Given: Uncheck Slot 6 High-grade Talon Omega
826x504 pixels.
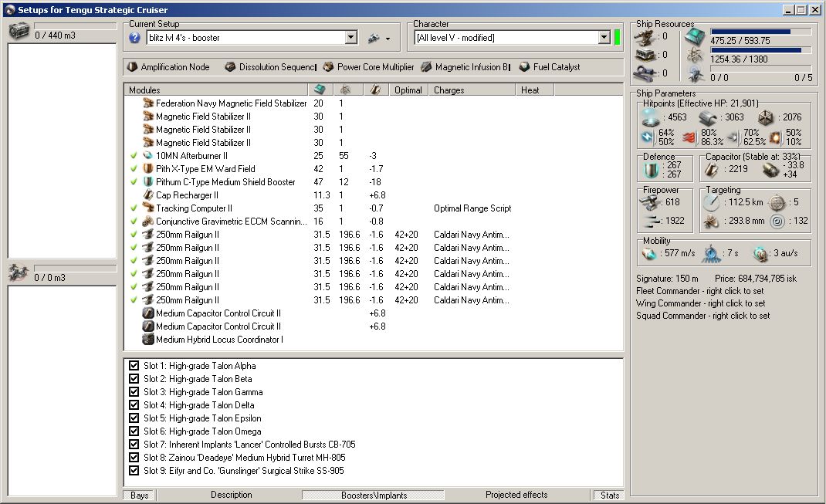Looking at the screenshot, I should (x=134, y=431).
